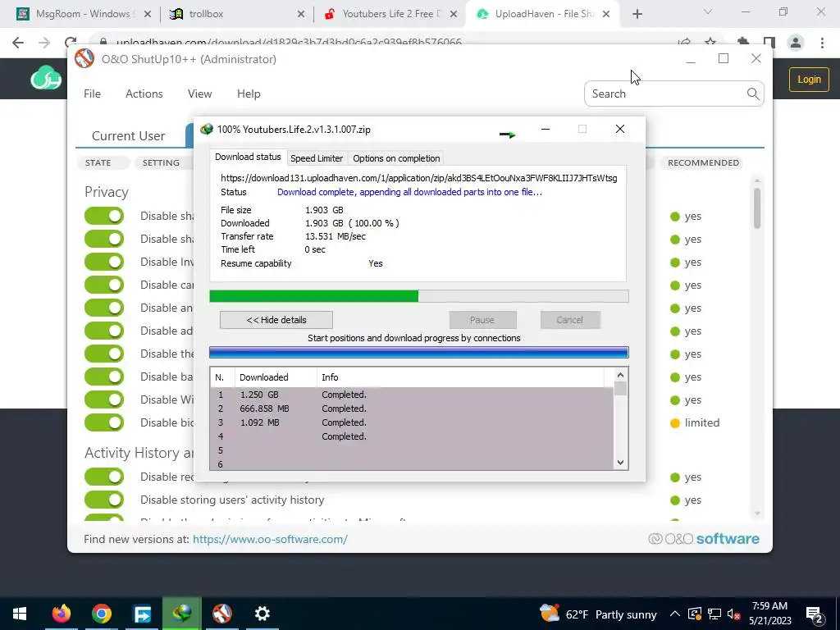The image size is (840, 630).
Task: Open Firefox from the taskbar
Action: pyautogui.click(x=61, y=614)
